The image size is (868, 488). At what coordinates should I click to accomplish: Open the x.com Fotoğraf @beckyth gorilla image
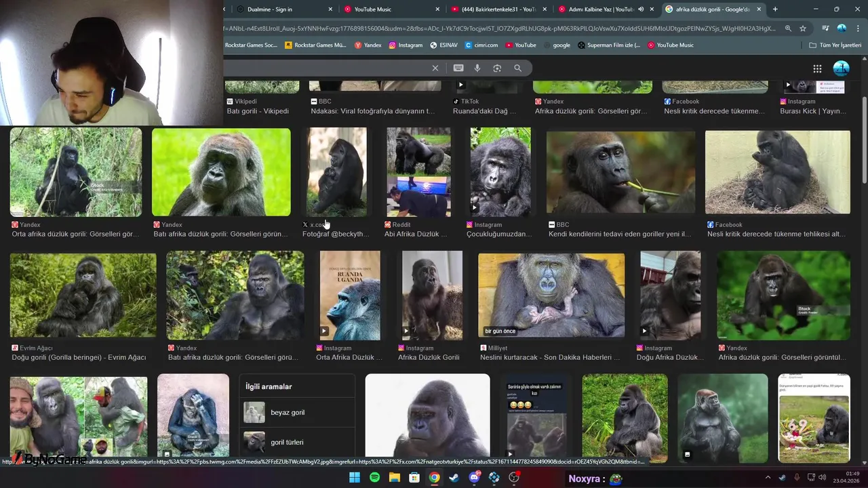coord(337,172)
